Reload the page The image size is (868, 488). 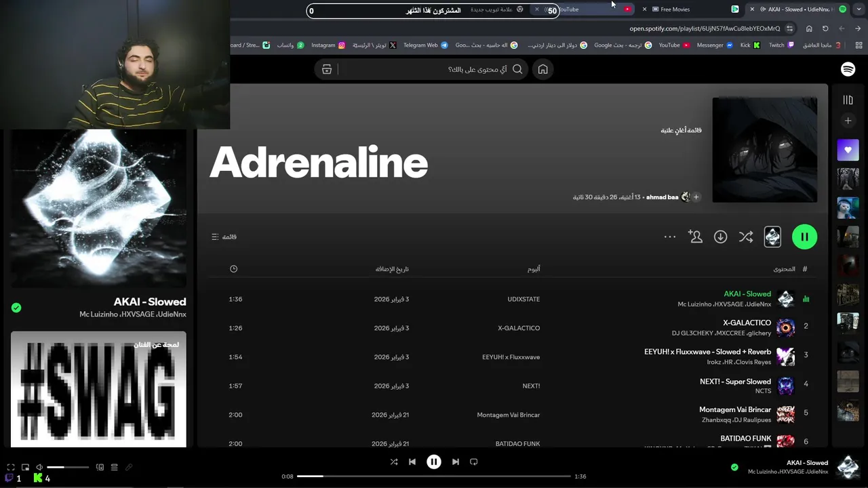point(825,28)
